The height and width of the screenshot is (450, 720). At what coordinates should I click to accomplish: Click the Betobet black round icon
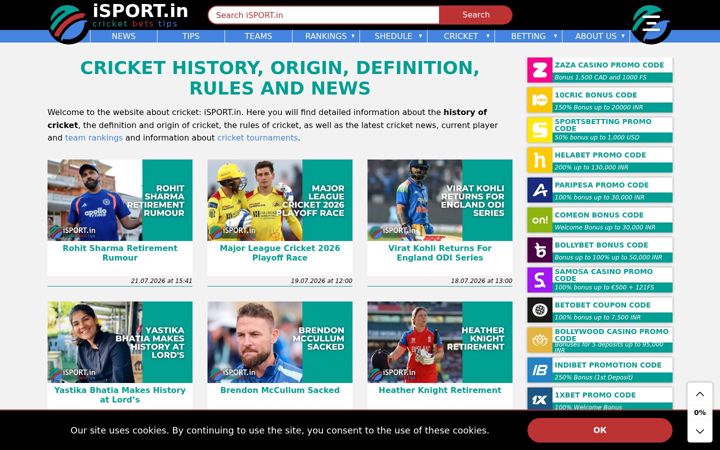pos(540,310)
